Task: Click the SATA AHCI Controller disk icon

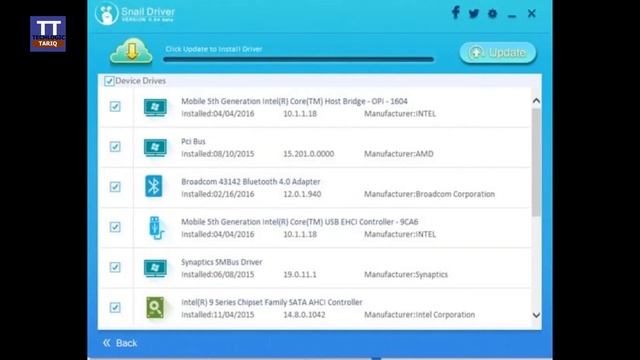Action: point(155,307)
